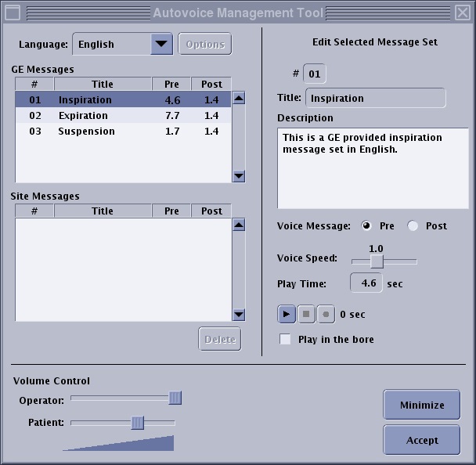Select the Pre voice message option
The image size is (476, 465).
coord(366,226)
